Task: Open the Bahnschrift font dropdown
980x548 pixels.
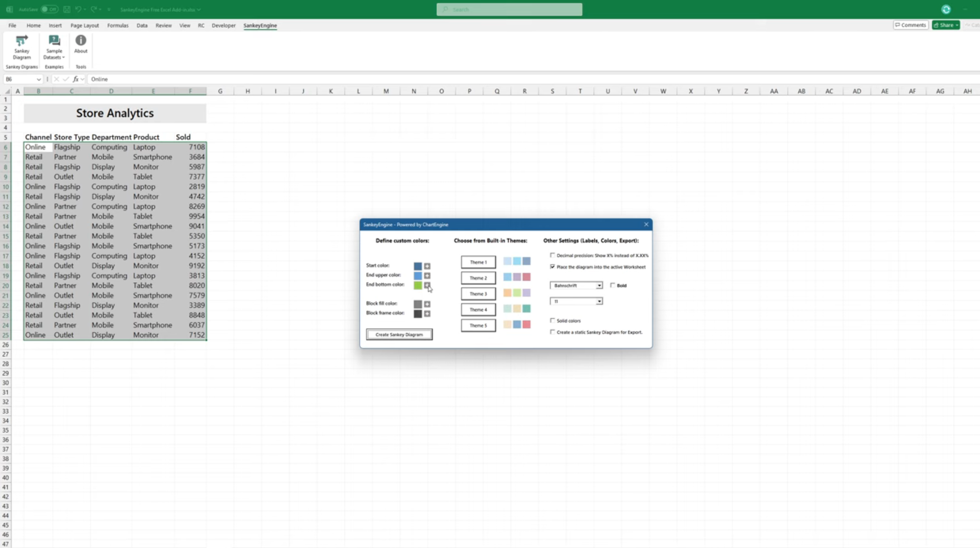Action: [599, 285]
